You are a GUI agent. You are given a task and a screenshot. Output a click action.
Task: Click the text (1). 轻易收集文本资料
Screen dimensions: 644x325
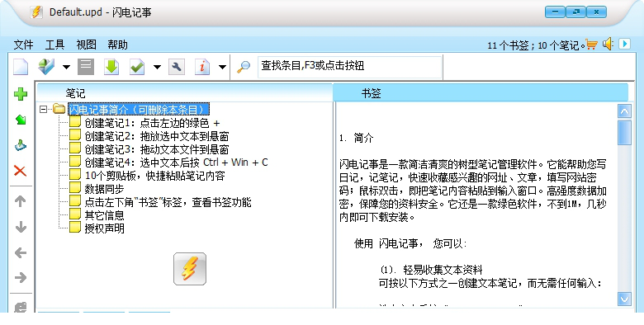[431, 270]
